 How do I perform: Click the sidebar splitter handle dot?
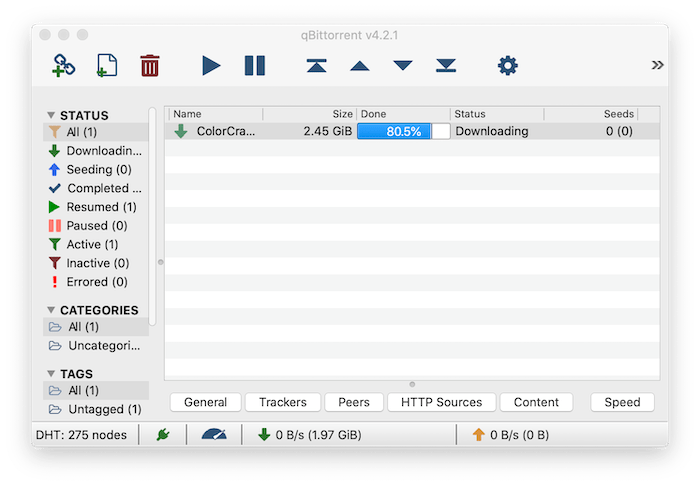click(x=161, y=262)
